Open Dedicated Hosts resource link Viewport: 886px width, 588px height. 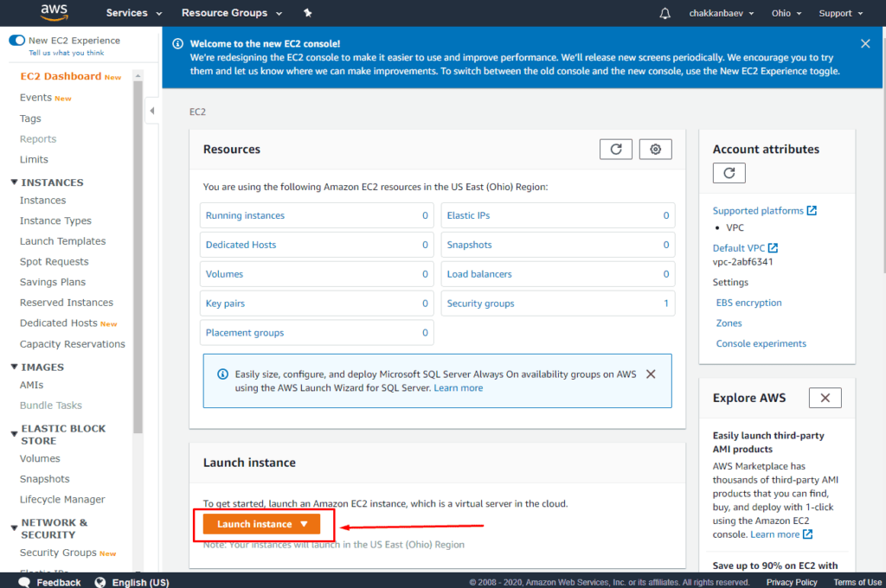[241, 245]
